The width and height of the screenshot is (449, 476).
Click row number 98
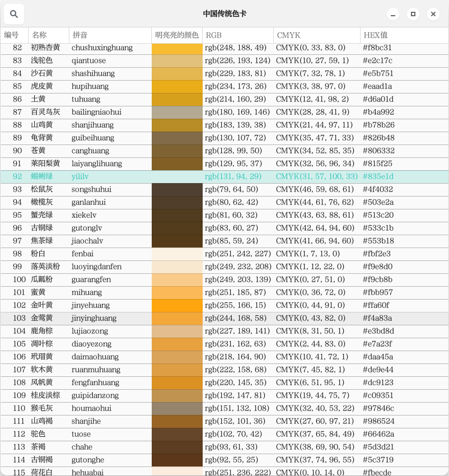17,254
